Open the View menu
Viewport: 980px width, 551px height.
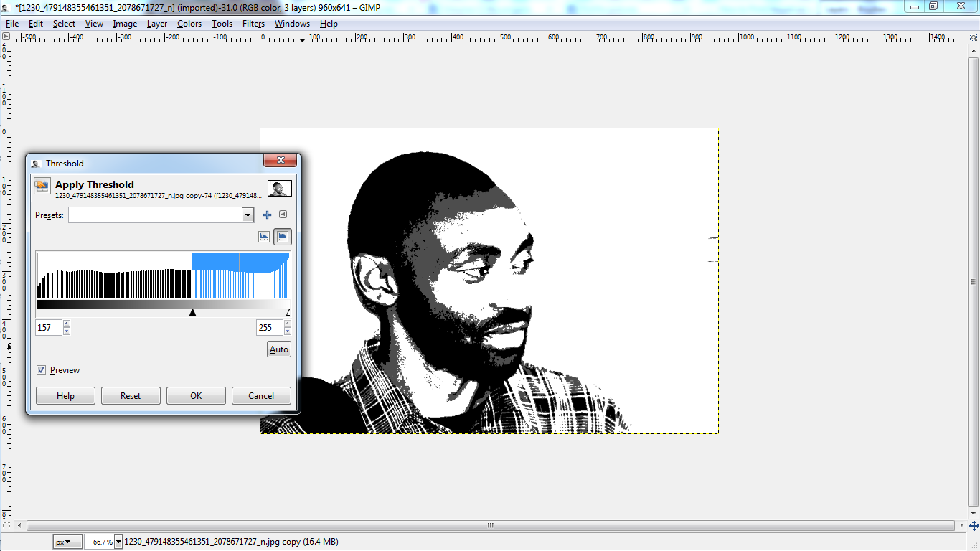pyautogui.click(x=94, y=24)
